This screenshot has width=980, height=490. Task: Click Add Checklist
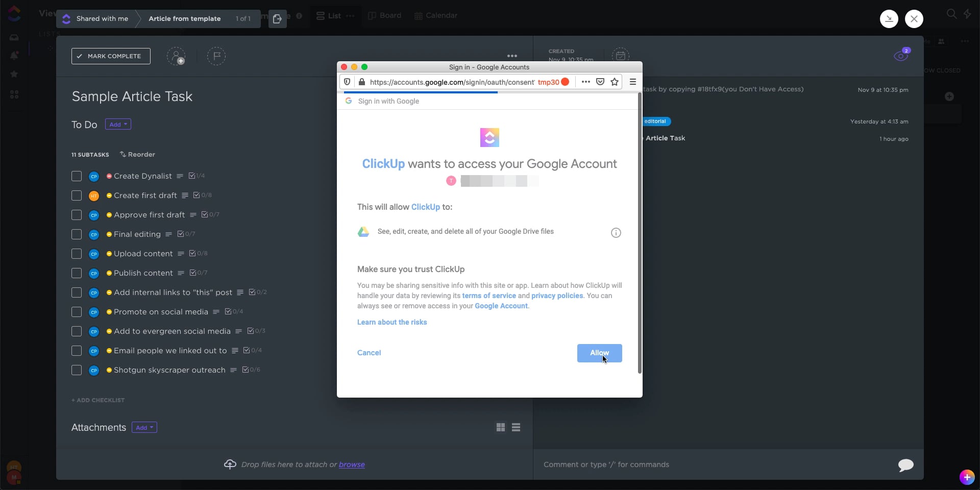[98, 400]
